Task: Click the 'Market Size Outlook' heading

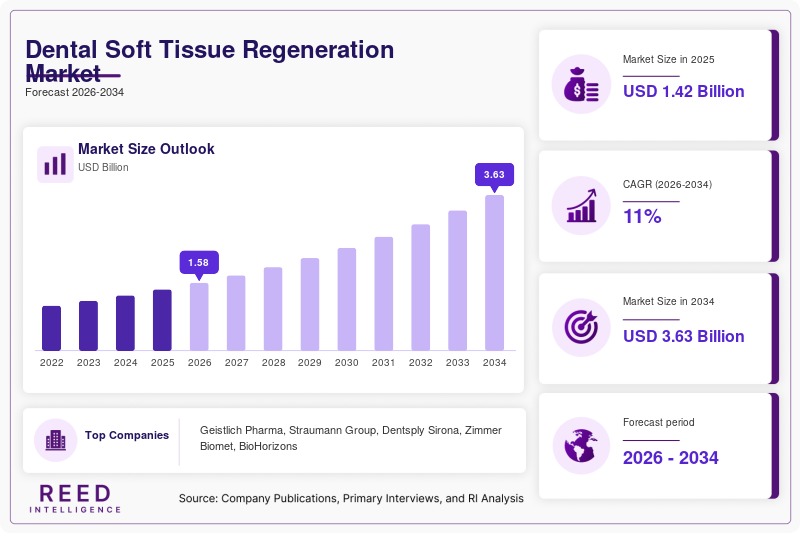Action: click(146, 149)
